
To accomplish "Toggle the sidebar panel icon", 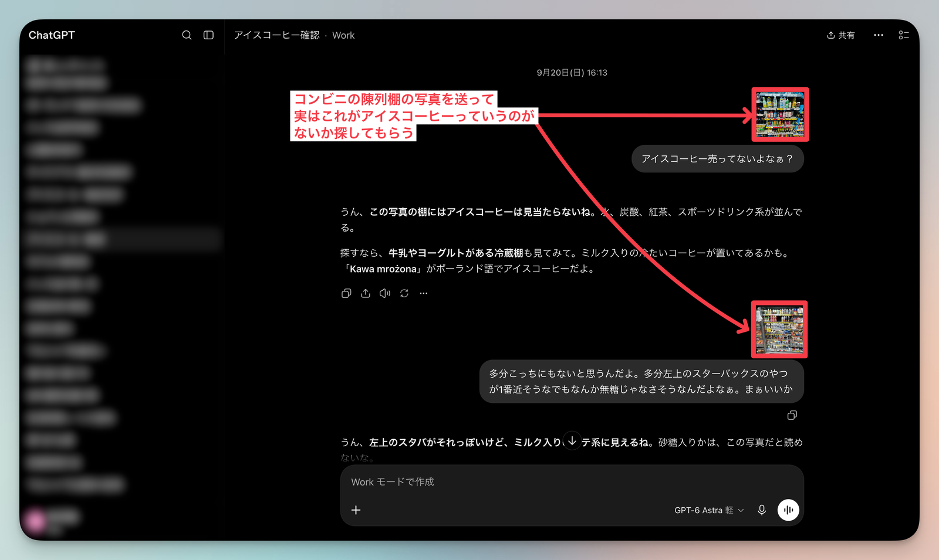I will [x=208, y=35].
